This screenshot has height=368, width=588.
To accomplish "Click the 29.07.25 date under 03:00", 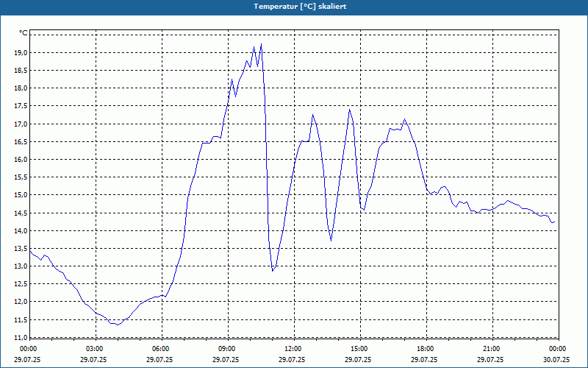I will coord(93,360).
